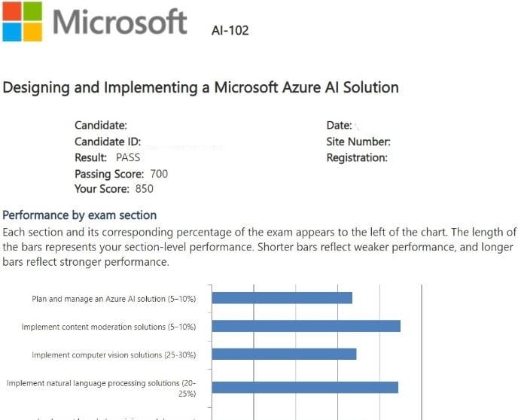This screenshot has width=518, height=420.
Task: Click the Registration label
Action: pyautogui.click(x=357, y=157)
